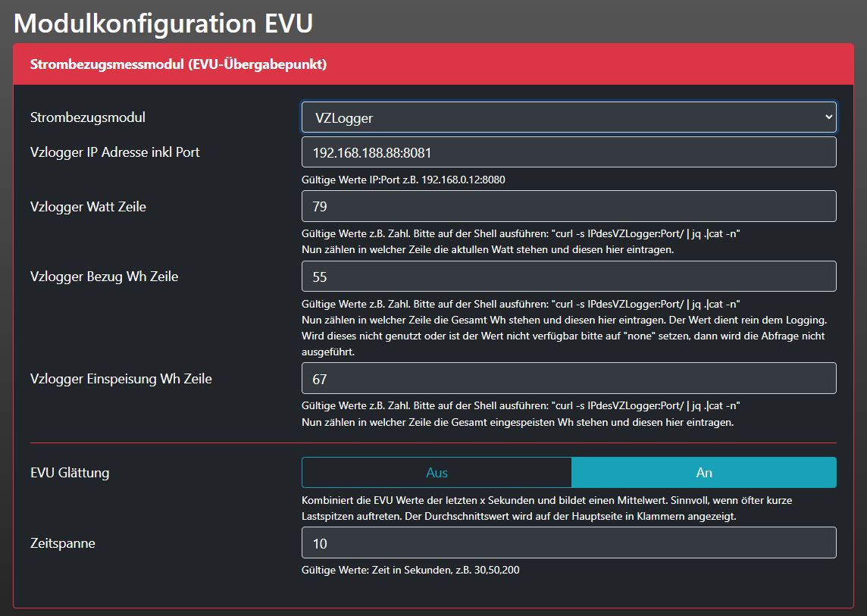Click the Modulkonfiguration EVU page title

point(163,23)
